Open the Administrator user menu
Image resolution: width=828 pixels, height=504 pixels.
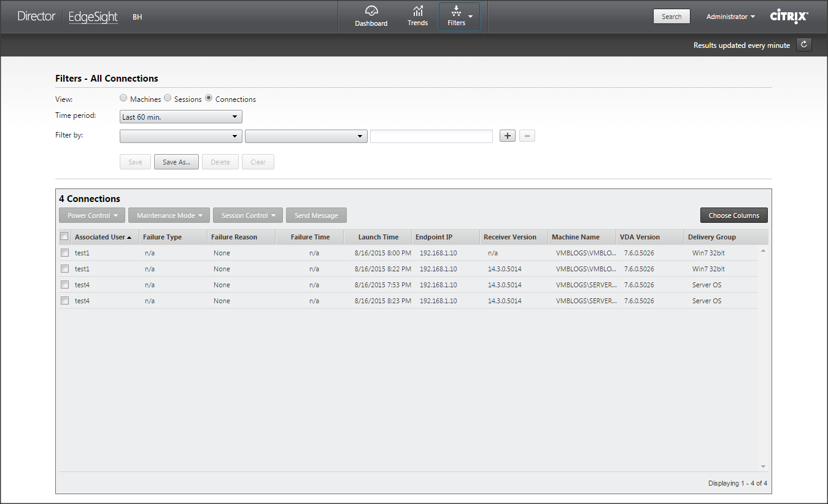pyautogui.click(x=730, y=17)
